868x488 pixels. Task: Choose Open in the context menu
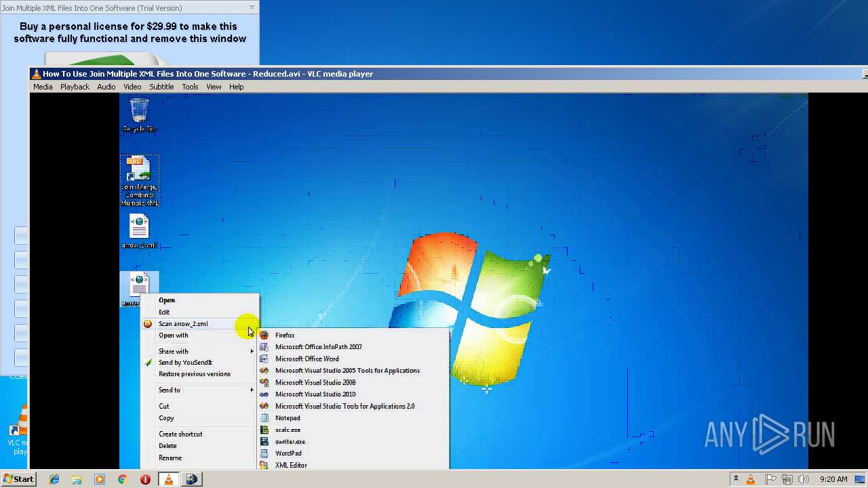(x=167, y=300)
